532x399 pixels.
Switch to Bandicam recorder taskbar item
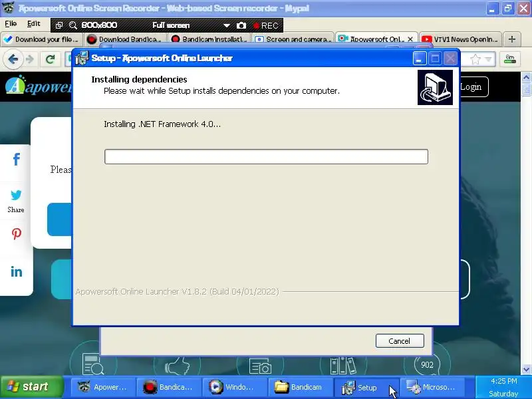[169, 387]
